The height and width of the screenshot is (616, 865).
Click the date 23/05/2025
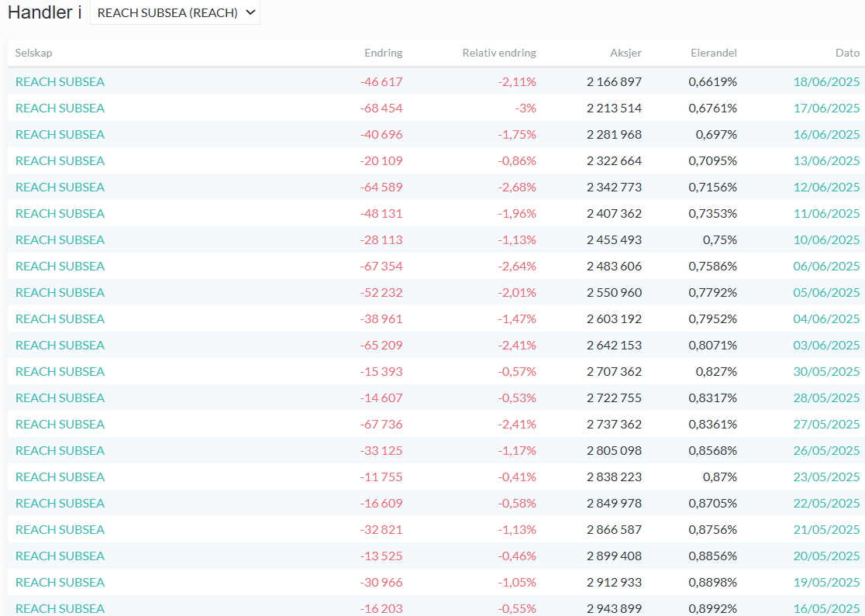(x=826, y=477)
